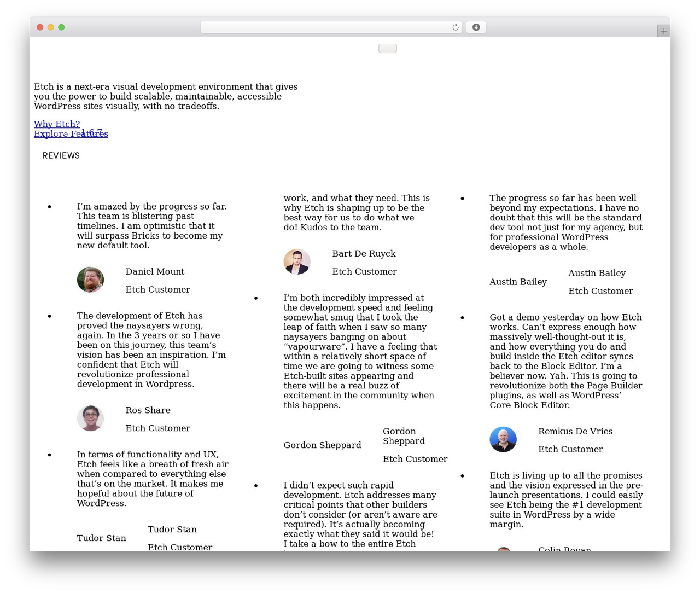Image resolution: width=700 pixels, height=593 pixels.
Task: Click the yellow minimize window button
Action: click(x=50, y=27)
